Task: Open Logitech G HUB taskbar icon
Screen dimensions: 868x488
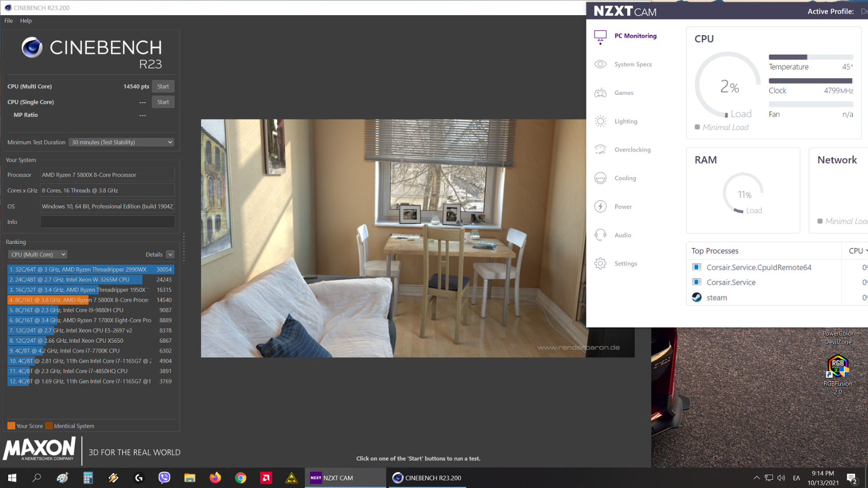Action: pos(139,478)
